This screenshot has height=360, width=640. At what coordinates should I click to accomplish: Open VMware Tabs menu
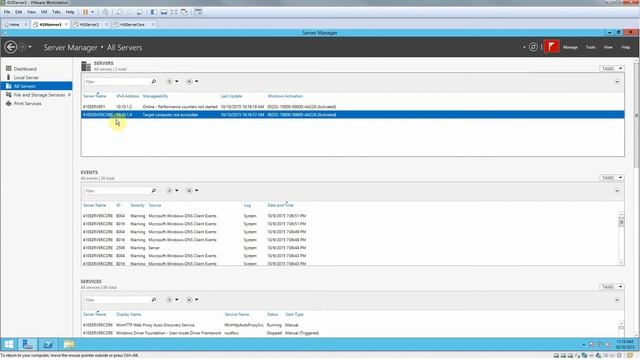[56, 12]
